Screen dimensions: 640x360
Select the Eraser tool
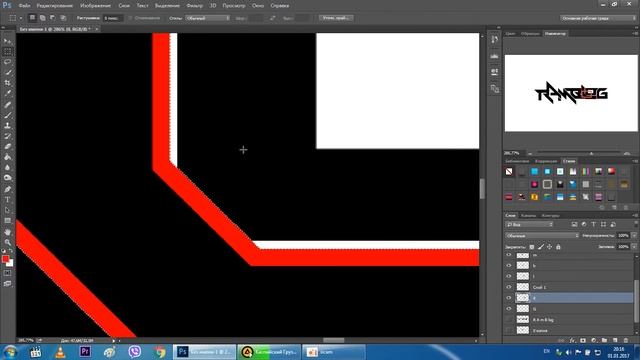coord(7,147)
